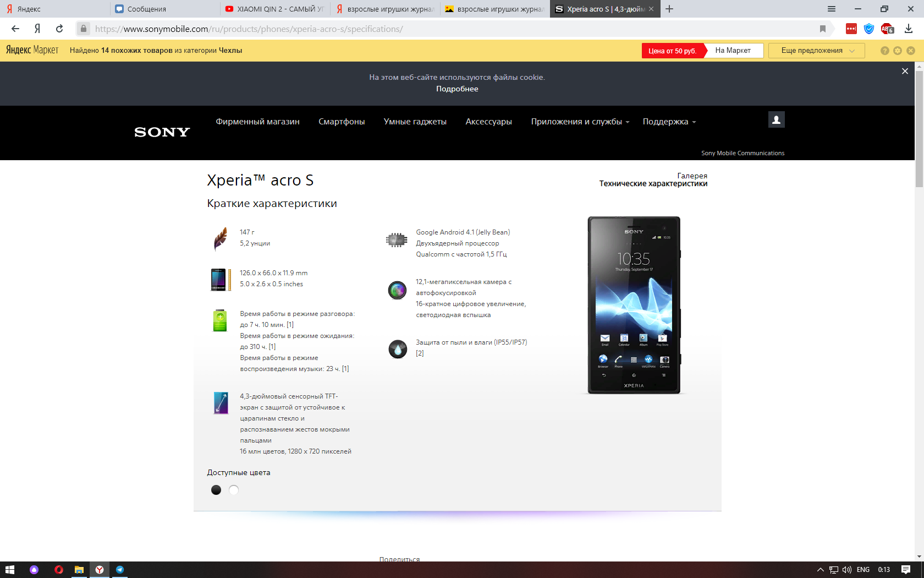Open the Sony user account icon

coord(776,119)
